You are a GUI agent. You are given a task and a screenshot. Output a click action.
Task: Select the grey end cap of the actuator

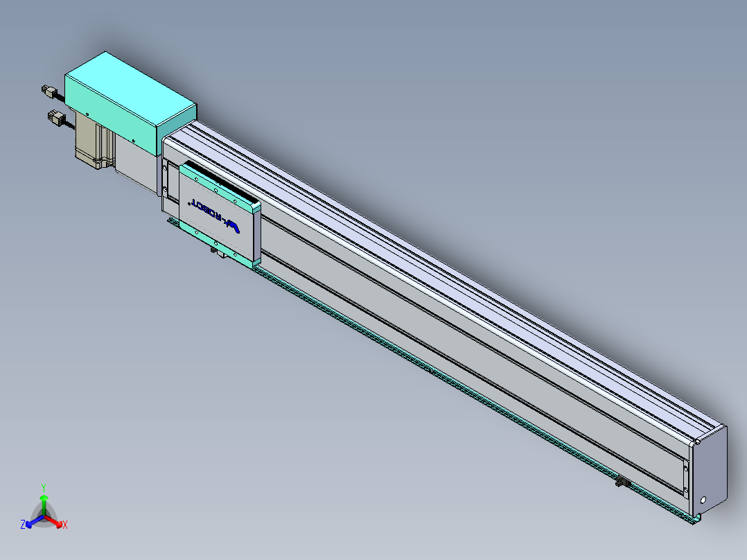click(x=709, y=470)
